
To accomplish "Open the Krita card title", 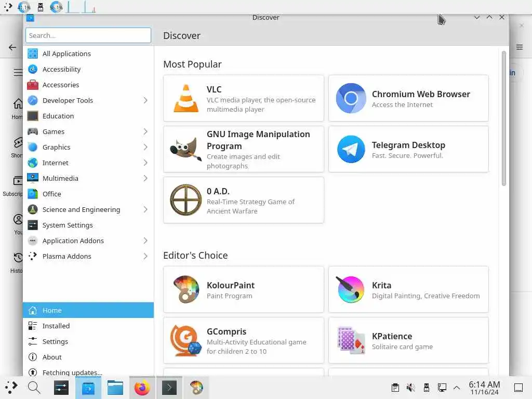I will [x=382, y=285].
